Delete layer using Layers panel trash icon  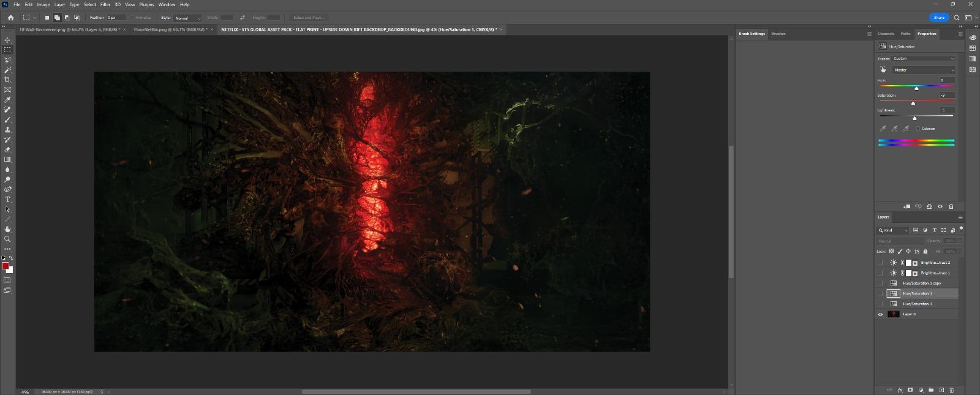point(951,390)
